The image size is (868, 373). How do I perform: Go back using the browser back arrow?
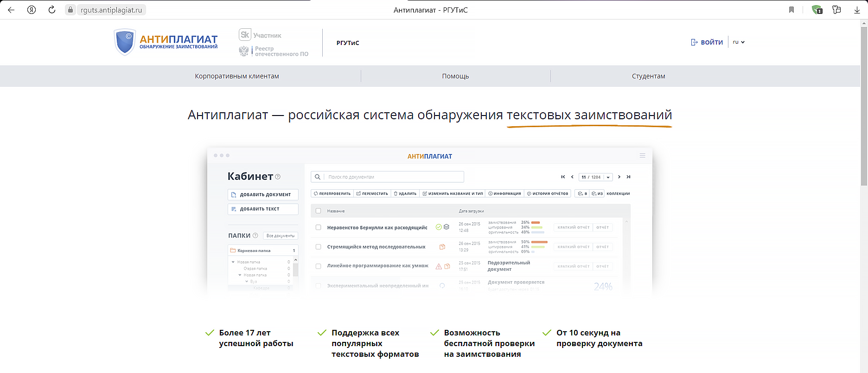[11, 10]
